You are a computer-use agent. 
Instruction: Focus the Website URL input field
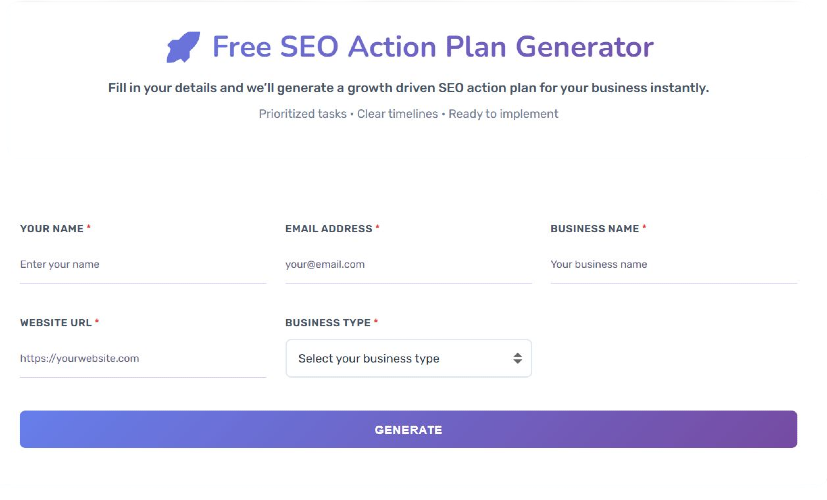tap(143, 358)
